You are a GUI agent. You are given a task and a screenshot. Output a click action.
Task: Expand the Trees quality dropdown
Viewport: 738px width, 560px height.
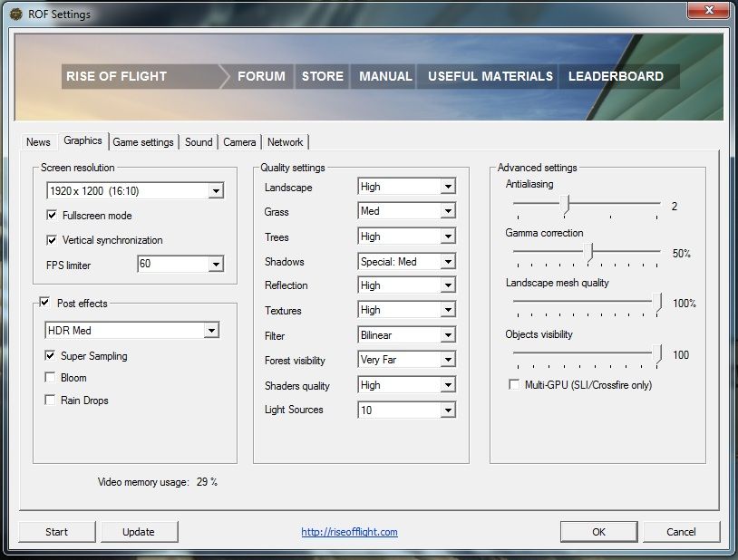point(407,237)
